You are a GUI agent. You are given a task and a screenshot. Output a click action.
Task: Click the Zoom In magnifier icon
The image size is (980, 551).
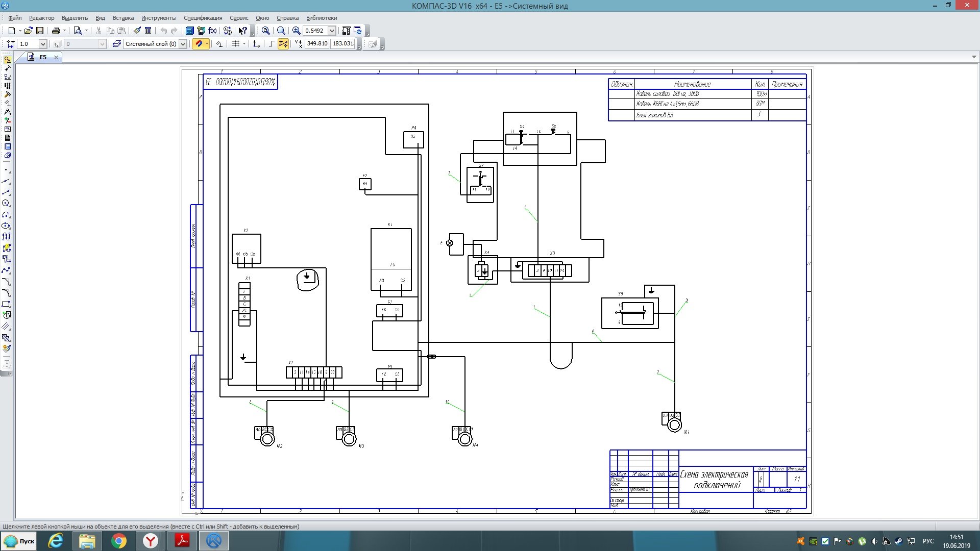pos(296,31)
